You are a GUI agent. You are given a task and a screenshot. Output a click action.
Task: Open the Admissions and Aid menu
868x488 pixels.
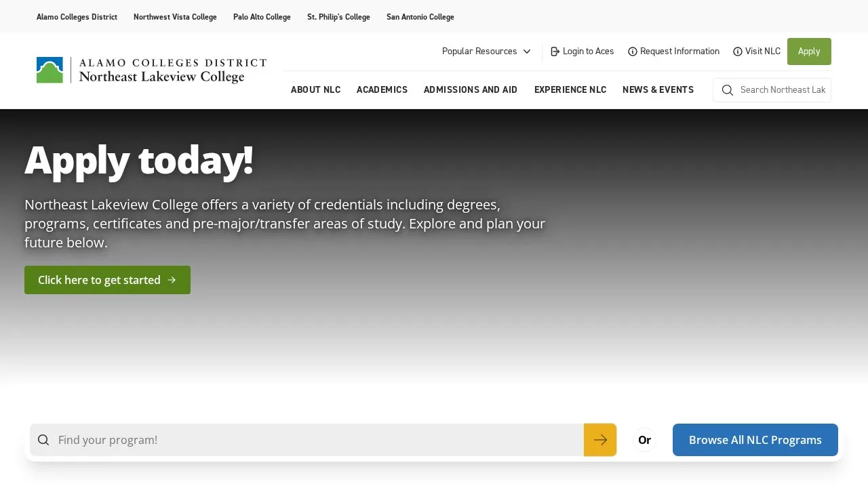coord(471,90)
